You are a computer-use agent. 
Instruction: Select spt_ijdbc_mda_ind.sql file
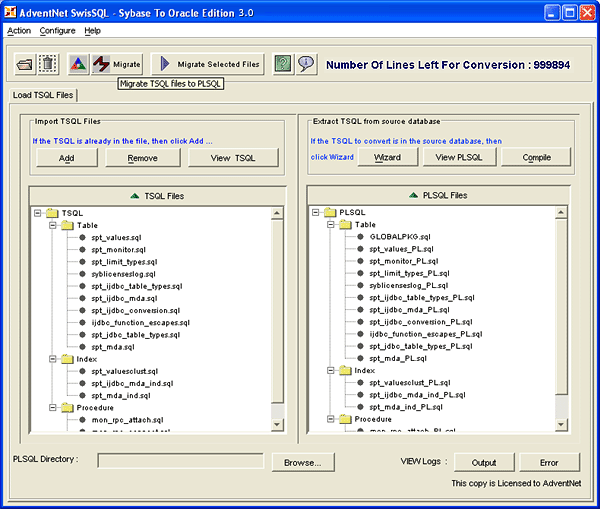click(x=132, y=383)
